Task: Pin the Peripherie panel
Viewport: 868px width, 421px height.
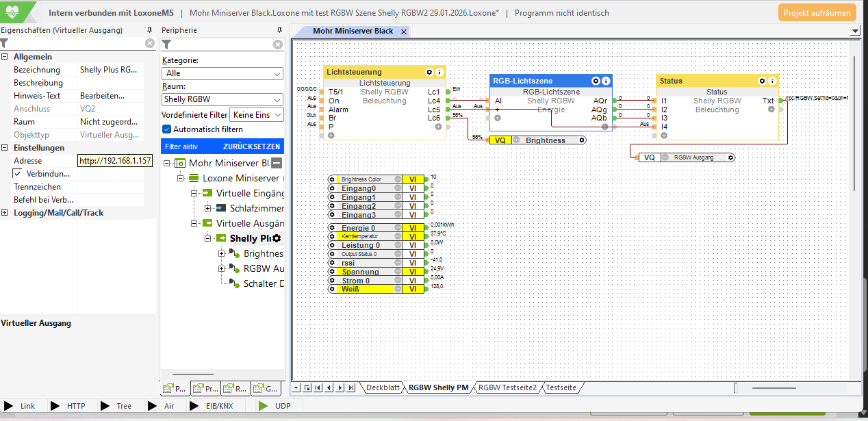Action: point(279,31)
